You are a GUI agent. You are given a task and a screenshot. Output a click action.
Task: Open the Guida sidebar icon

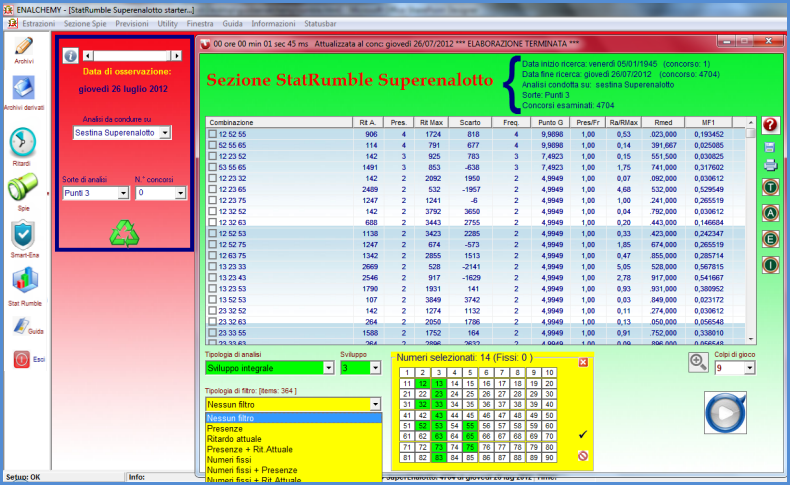pyautogui.click(x=20, y=326)
